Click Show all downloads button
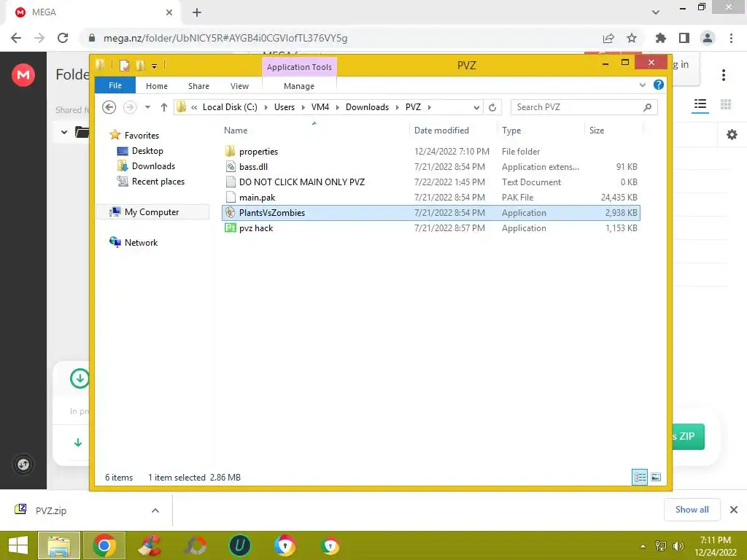 (692, 510)
